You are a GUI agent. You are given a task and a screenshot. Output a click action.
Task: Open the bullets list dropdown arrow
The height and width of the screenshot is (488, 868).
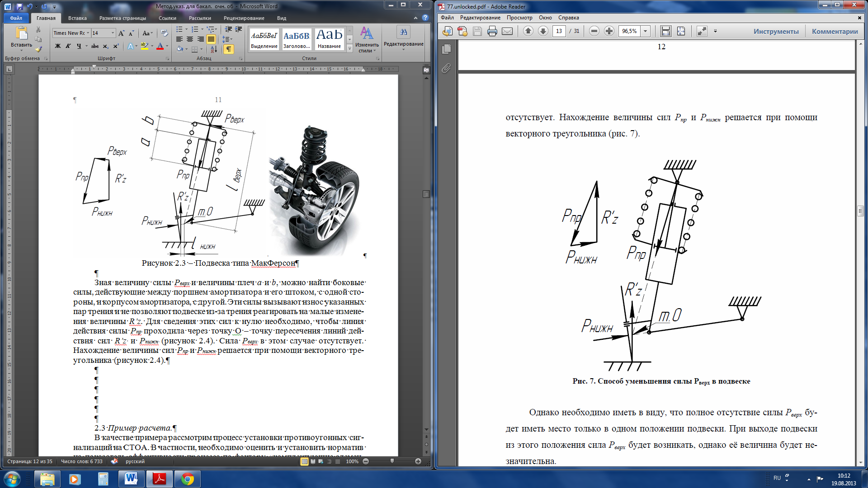point(186,29)
